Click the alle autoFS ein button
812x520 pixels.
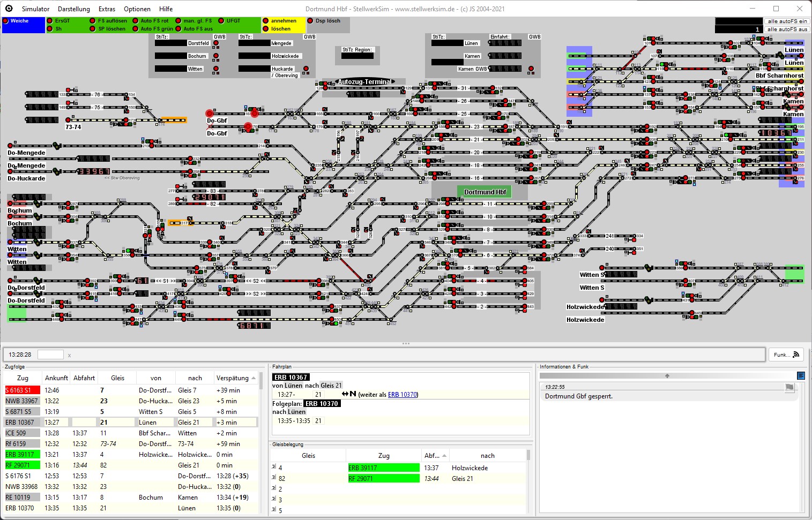tap(787, 21)
